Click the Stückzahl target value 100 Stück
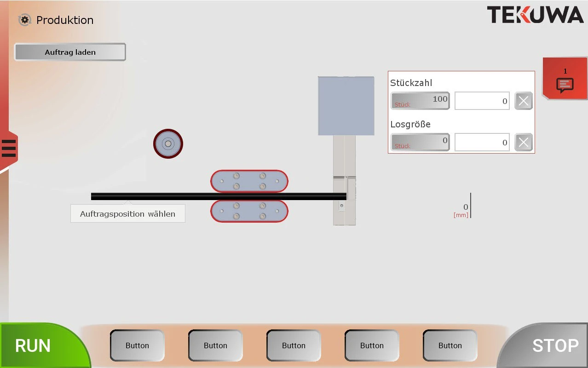 [420, 101]
